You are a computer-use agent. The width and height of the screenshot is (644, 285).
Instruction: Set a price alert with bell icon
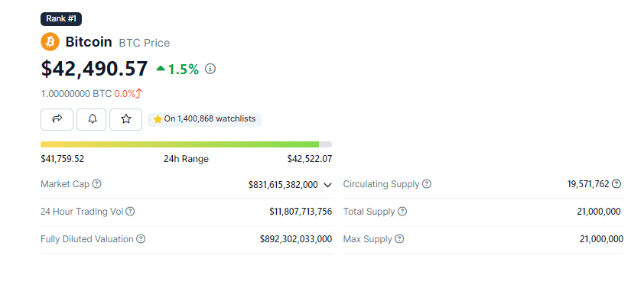click(x=92, y=119)
